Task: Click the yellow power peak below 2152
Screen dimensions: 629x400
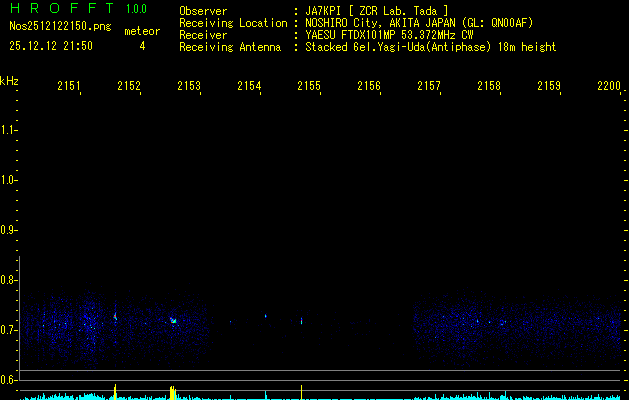Action: tap(115, 390)
